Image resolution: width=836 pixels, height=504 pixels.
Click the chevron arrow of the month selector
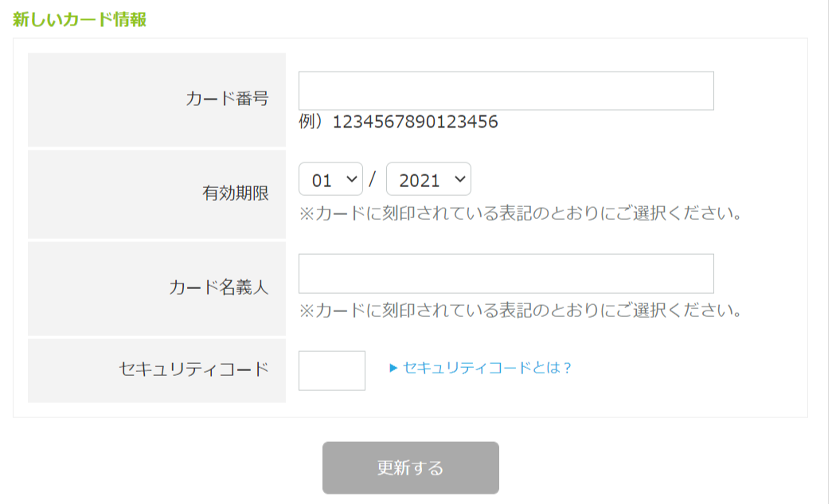(351, 179)
